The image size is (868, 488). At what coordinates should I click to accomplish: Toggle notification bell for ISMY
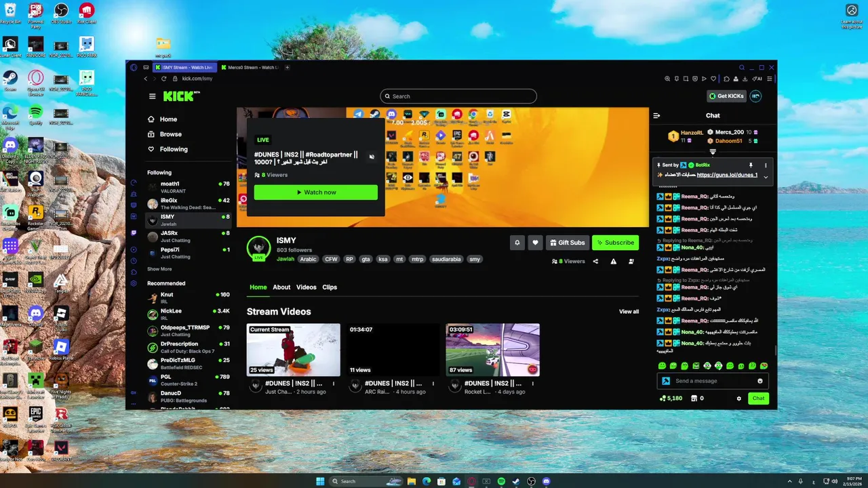tap(517, 243)
